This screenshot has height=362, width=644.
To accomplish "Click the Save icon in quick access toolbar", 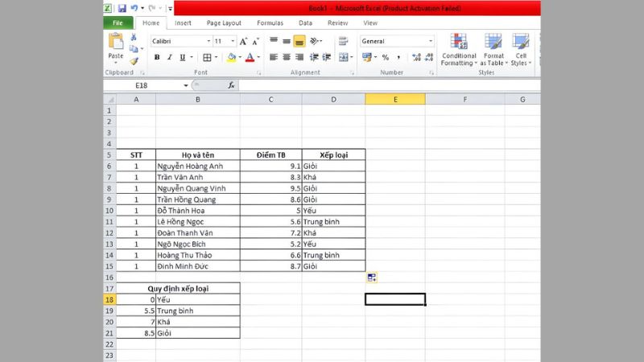I will pos(122,8).
